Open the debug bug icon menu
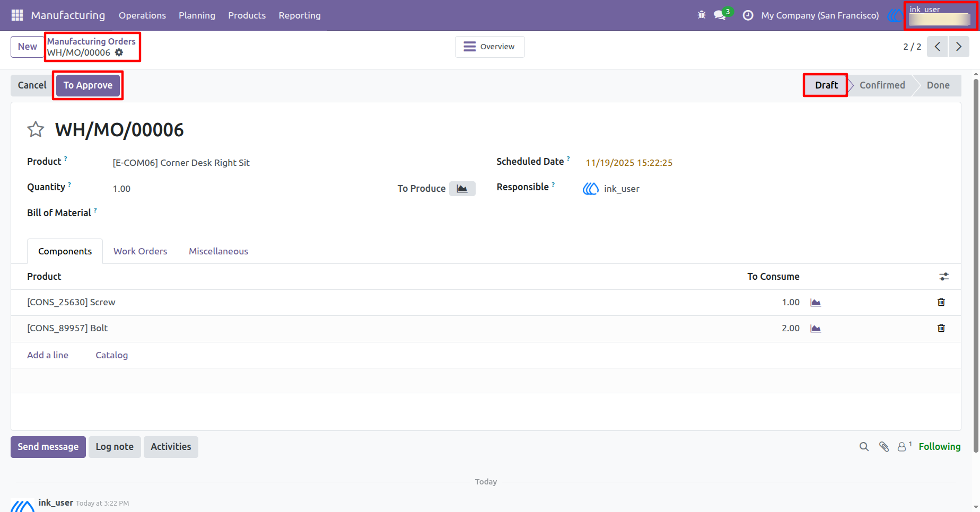 pyautogui.click(x=702, y=15)
